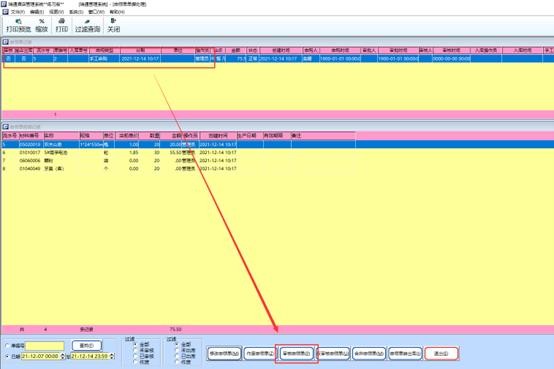Viewport: 554px width, 369px height.
Task: Click the application icon in the menu bar
Action: 5,12
